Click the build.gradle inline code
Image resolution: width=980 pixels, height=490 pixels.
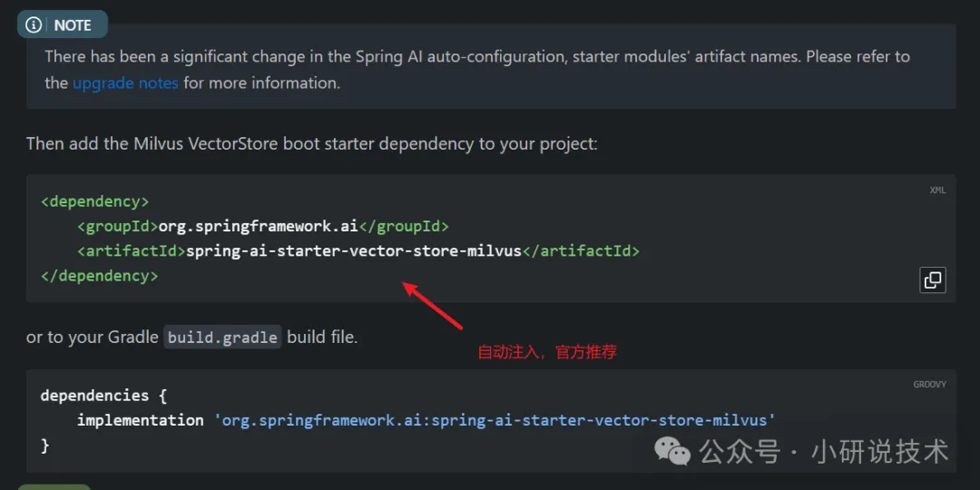tap(222, 338)
